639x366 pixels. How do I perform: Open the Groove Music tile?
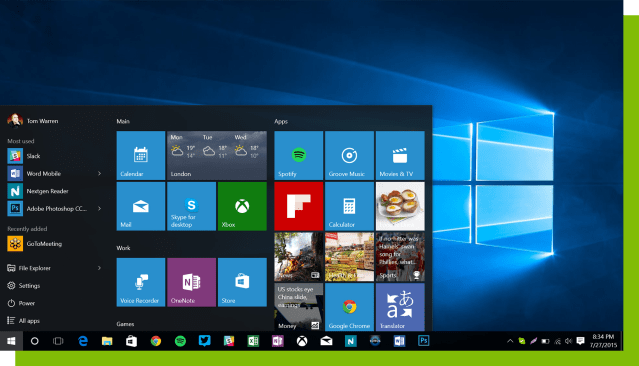[x=349, y=155]
